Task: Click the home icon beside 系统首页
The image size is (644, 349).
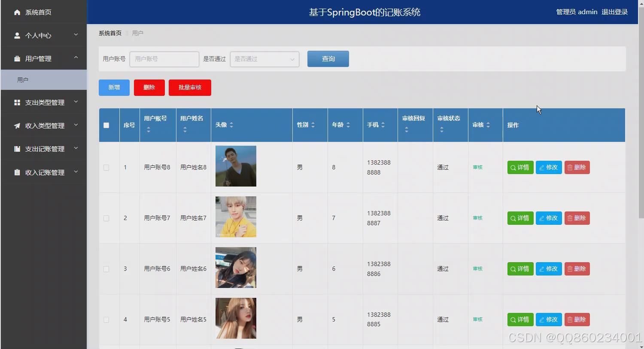Action: (x=17, y=12)
